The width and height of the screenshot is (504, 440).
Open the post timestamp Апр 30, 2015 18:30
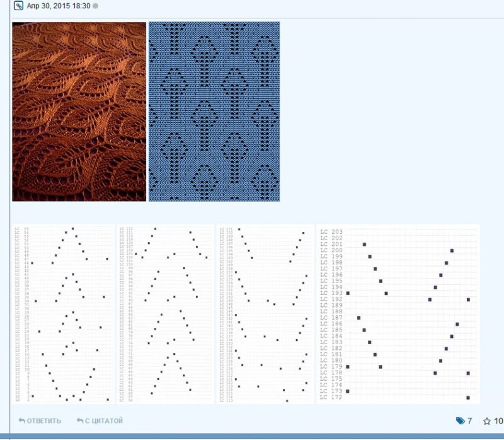[59, 6]
